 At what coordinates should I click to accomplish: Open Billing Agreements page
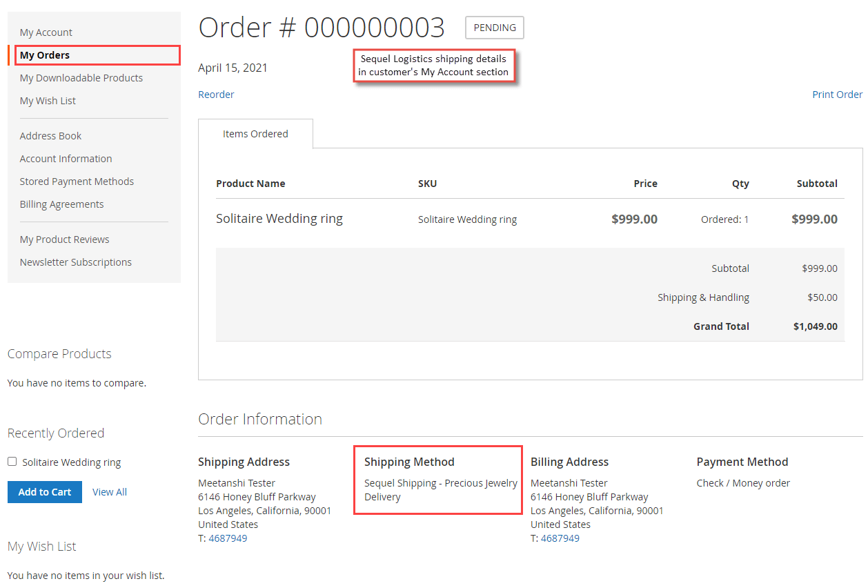click(61, 204)
